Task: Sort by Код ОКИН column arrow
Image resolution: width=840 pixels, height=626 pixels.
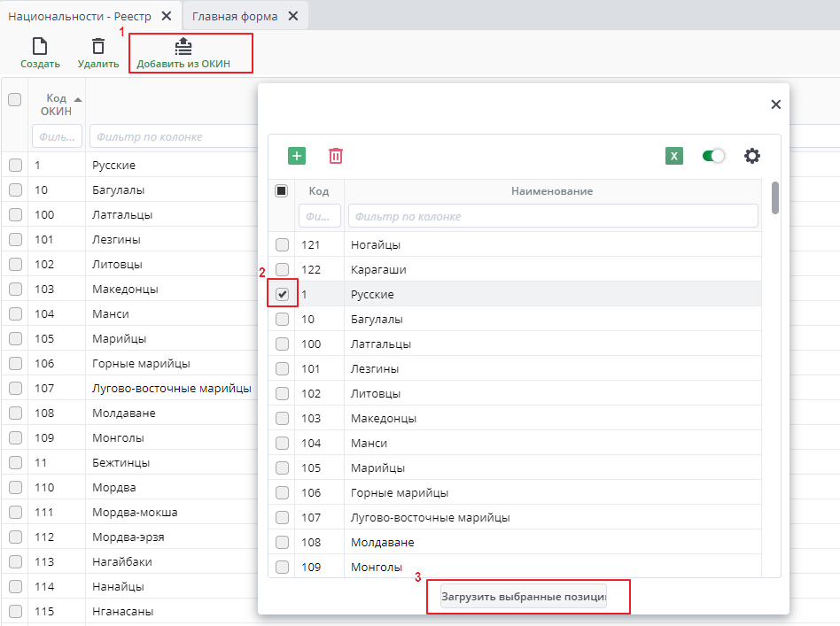Action: (78, 99)
